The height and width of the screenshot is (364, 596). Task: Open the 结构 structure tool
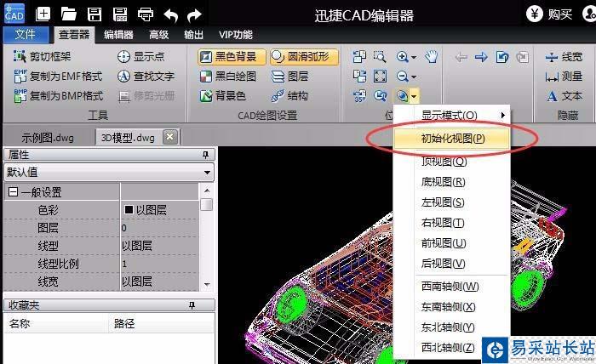pos(289,95)
